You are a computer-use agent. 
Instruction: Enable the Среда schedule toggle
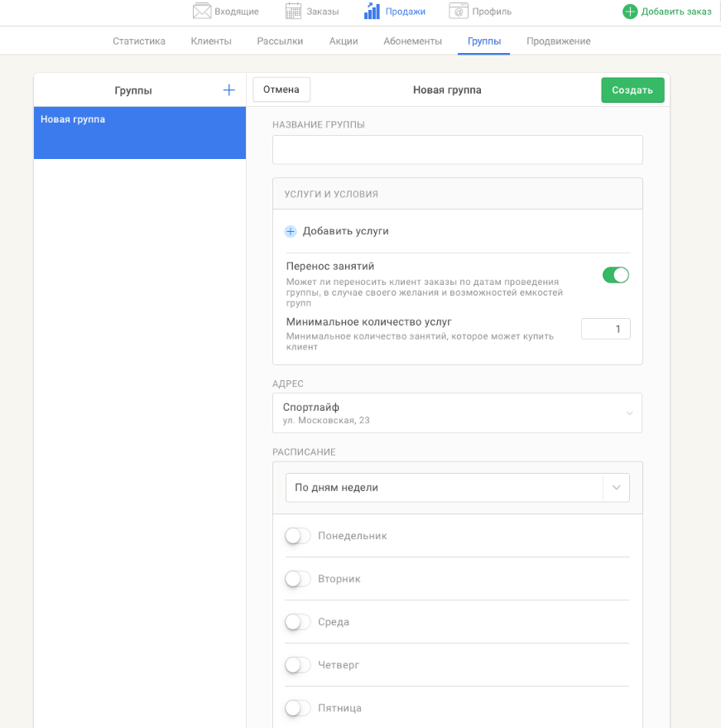point(297,622)
